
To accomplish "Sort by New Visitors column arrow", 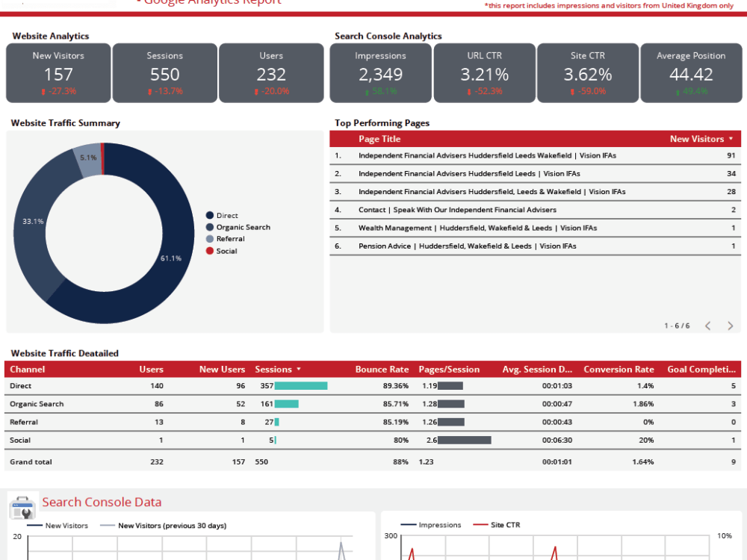I will click(x=731, y=139).
